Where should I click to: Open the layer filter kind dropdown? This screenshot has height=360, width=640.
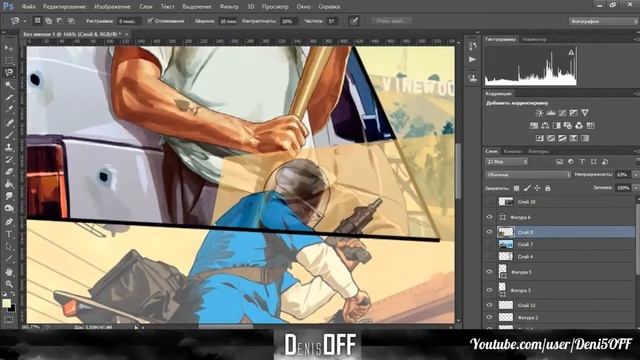[x=507, y=162]
